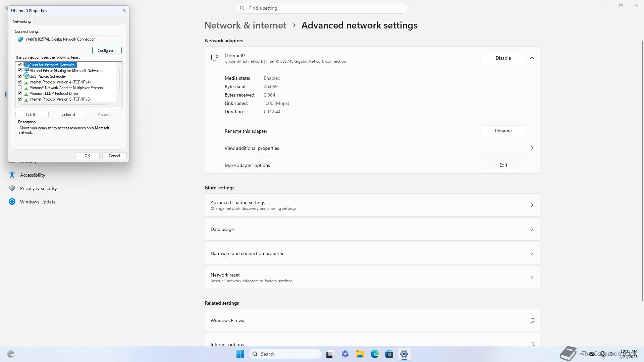The height and width of the screenshot is (362, 644).
Task: Select the Networking tab
Action: point(22,21)
